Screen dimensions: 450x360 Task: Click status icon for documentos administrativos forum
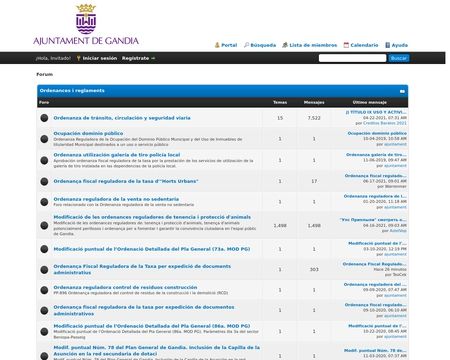click(44, 310)
